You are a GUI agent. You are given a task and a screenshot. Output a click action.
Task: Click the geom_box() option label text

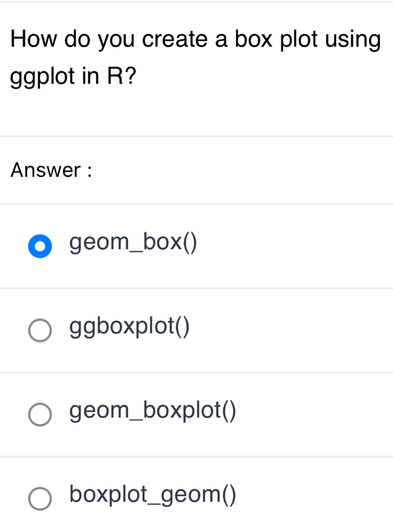(x=133, y=243)
